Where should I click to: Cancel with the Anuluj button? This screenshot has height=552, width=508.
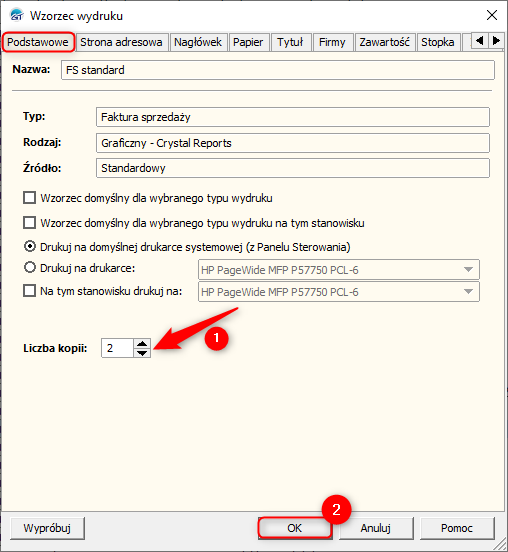(x=376, y=528)
